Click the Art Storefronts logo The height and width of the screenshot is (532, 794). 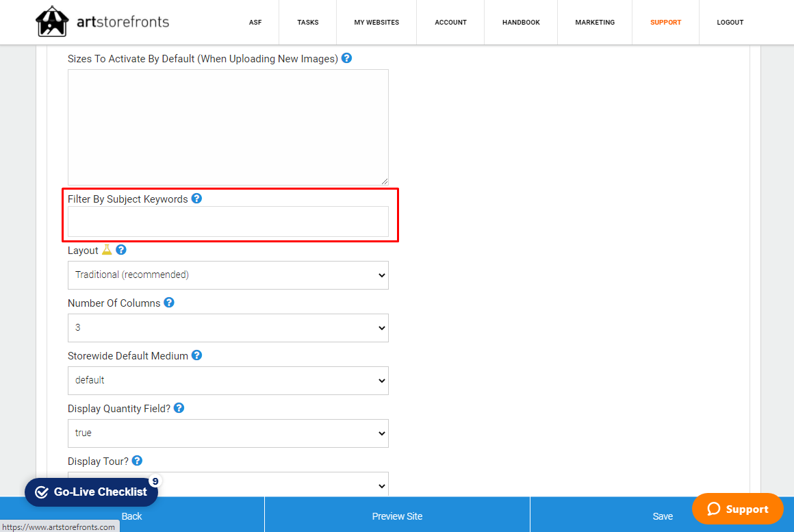(102, 22)
